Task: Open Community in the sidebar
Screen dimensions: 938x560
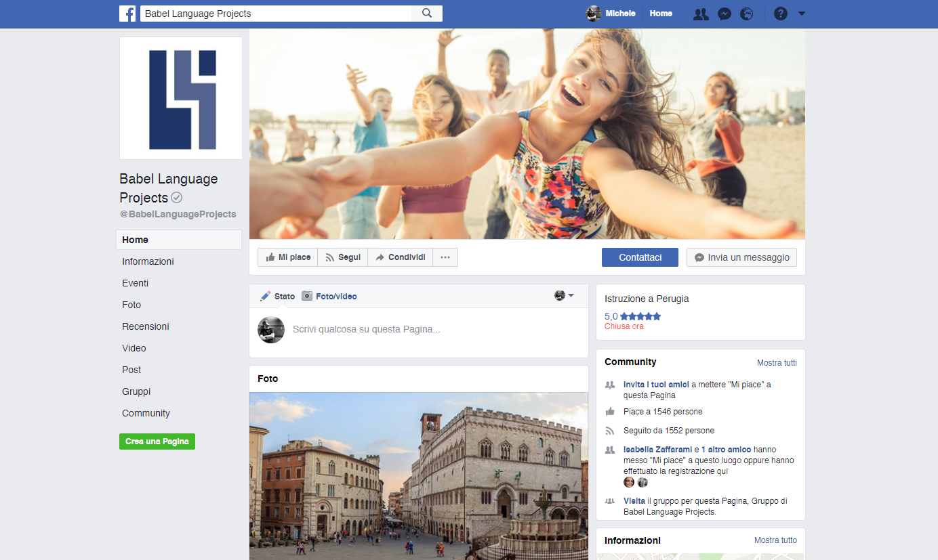Action: click(x=146, y=413)
